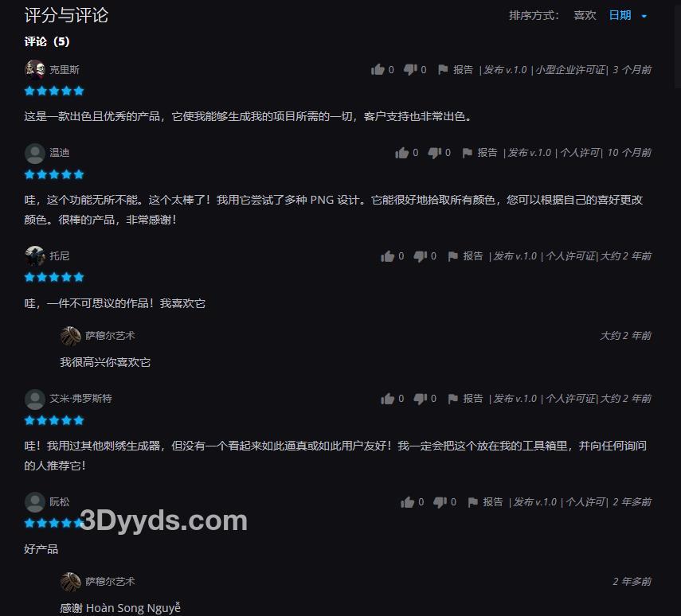Click the username 温迪

[x=60, y=153]
